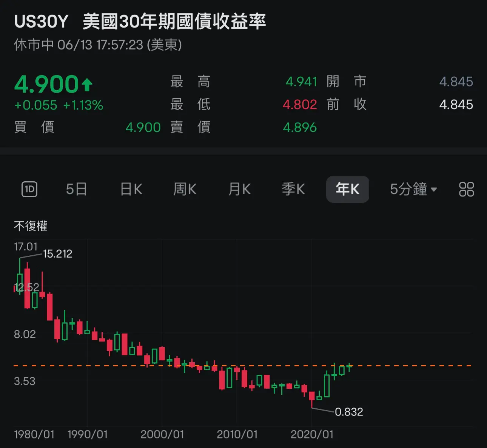487x448 pixels.
Task: Tap the 最低 value 4.802
Action: click(300, 105)
